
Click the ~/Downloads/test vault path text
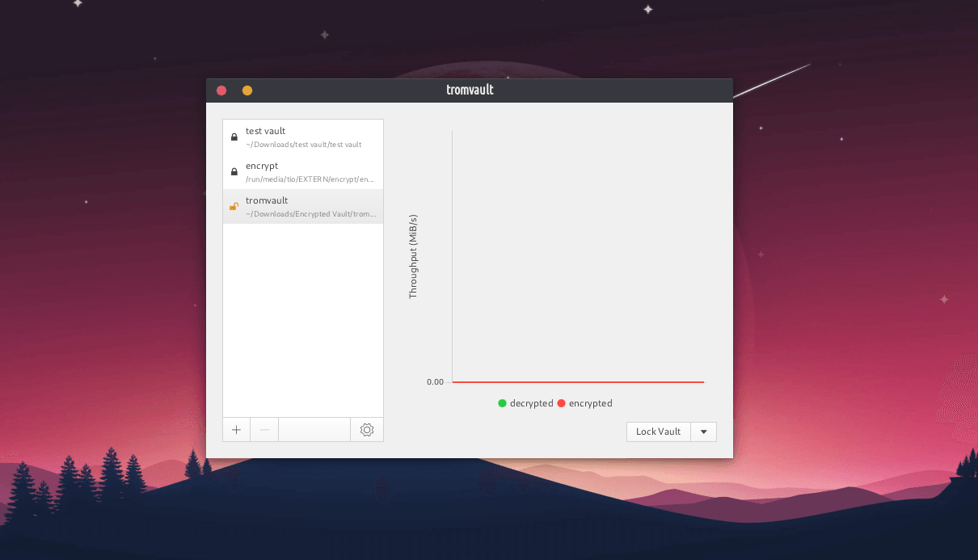point(303,145)
